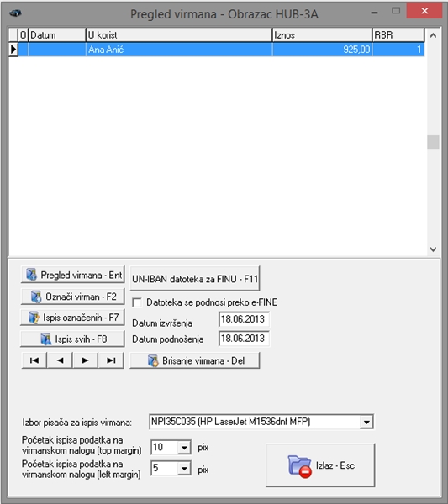
Task: Go to next record arrow
Action: [85, 360]
